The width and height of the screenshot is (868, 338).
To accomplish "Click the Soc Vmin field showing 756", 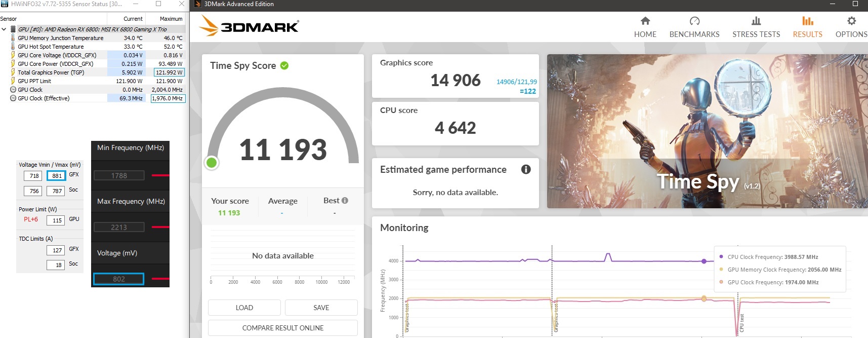I will (x=33, y=191).
